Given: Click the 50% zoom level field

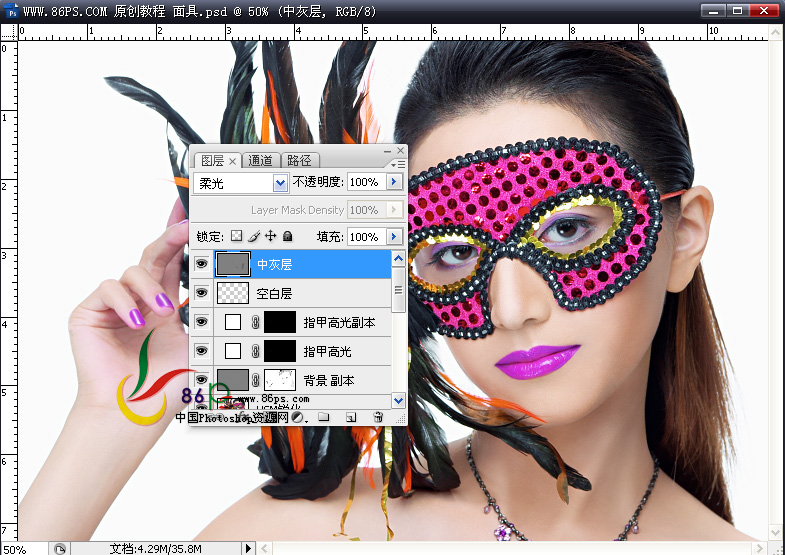Looking at the screenshot, I should [18, 549].
